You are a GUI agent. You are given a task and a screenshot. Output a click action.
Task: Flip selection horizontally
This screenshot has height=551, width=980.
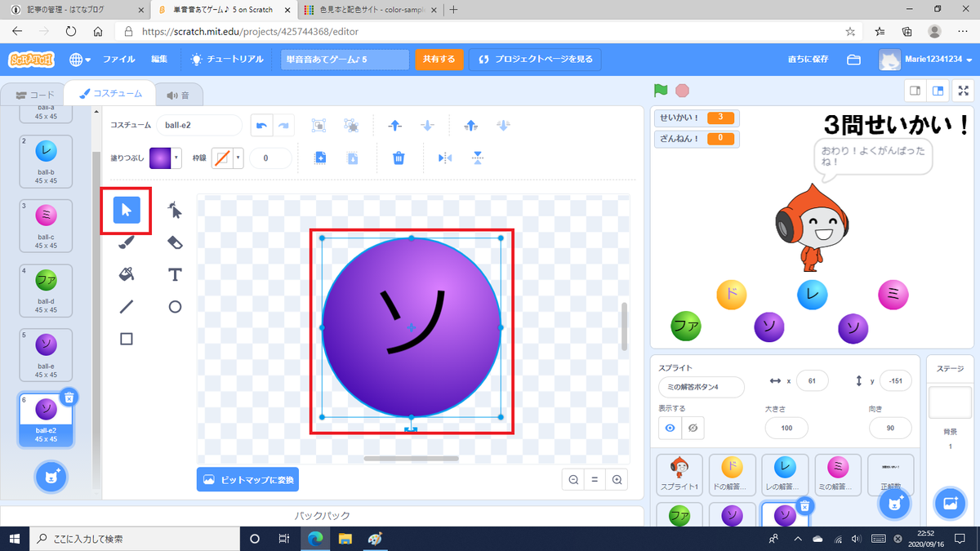445,158
